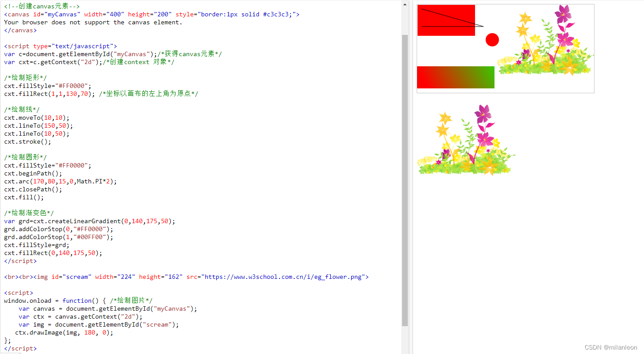Click the canvas tag line with id="myCanvas"
The width and height of the screenshot is (644, 354).
click(x=152, y=14)
